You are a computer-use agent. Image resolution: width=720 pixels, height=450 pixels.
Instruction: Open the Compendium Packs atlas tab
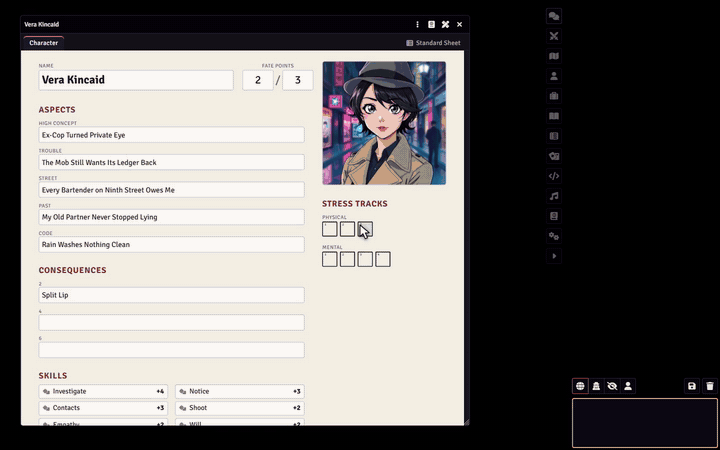pos(554,216)
